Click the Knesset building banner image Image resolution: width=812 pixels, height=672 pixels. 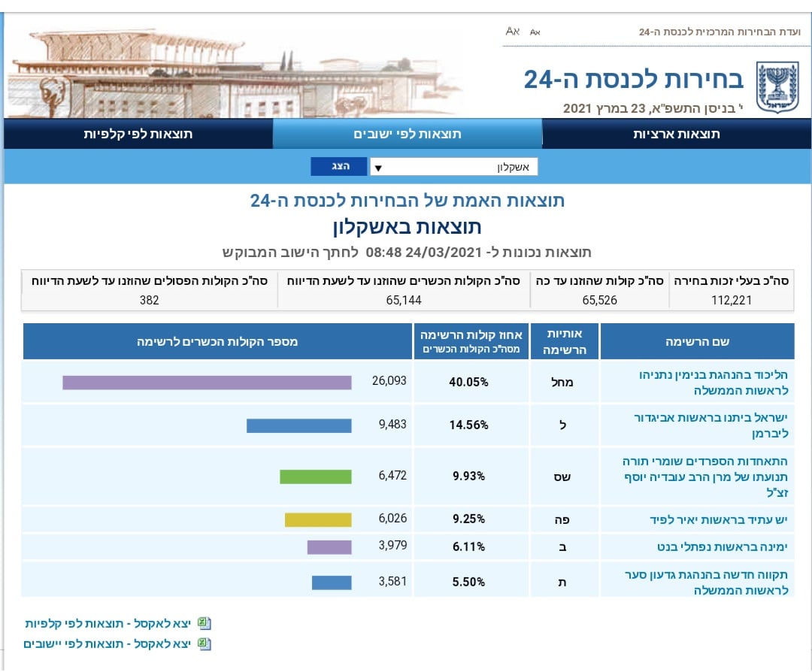click(233, 71)
